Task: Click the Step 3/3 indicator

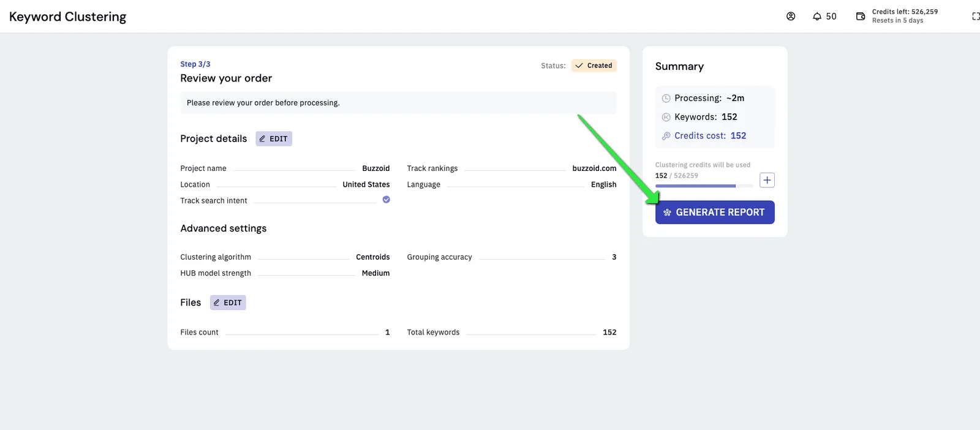Action: click(195, 64)
